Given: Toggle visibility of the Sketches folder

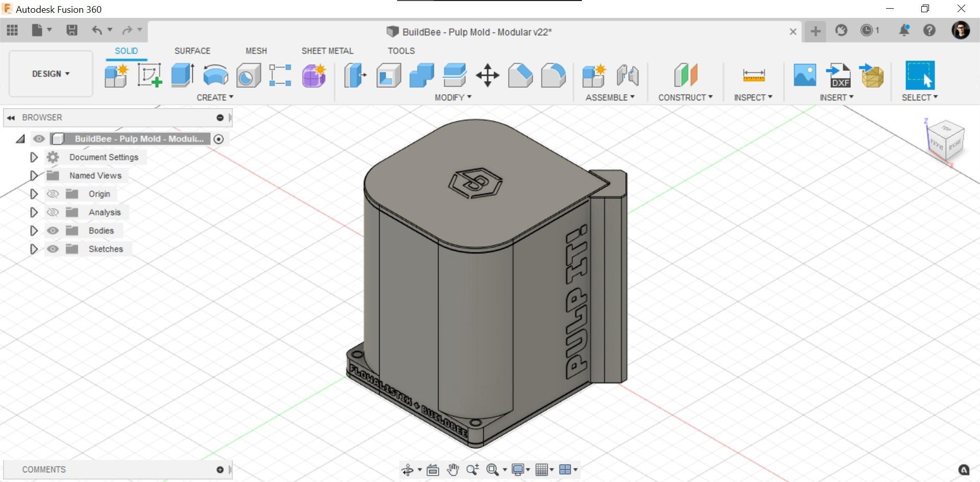Looking at the screenshot, I should pos(53,249).
